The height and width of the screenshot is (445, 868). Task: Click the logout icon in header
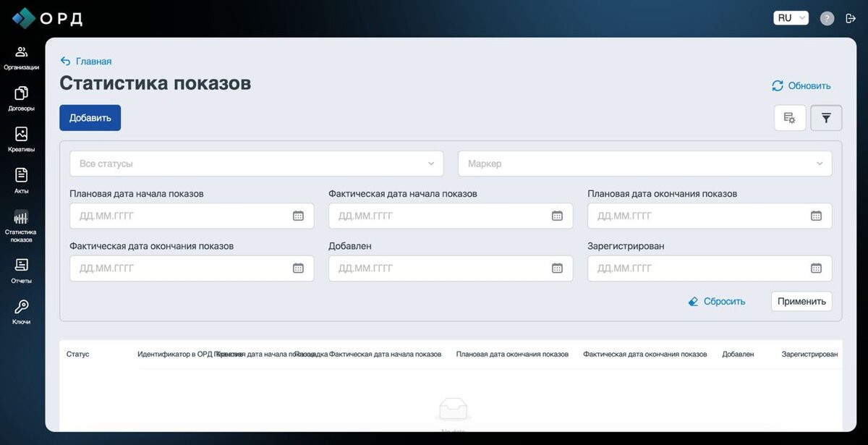click(x=851, y=19)
